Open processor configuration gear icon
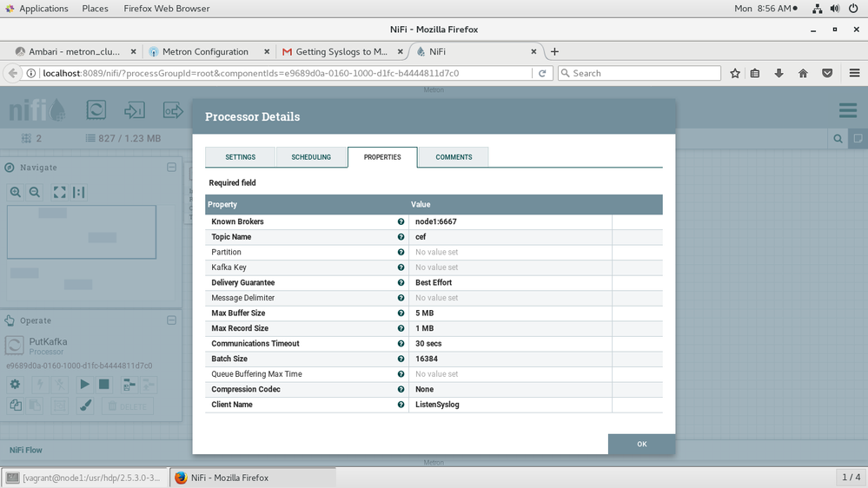This screenshot has width=868, height=488. tap(15, 384)
